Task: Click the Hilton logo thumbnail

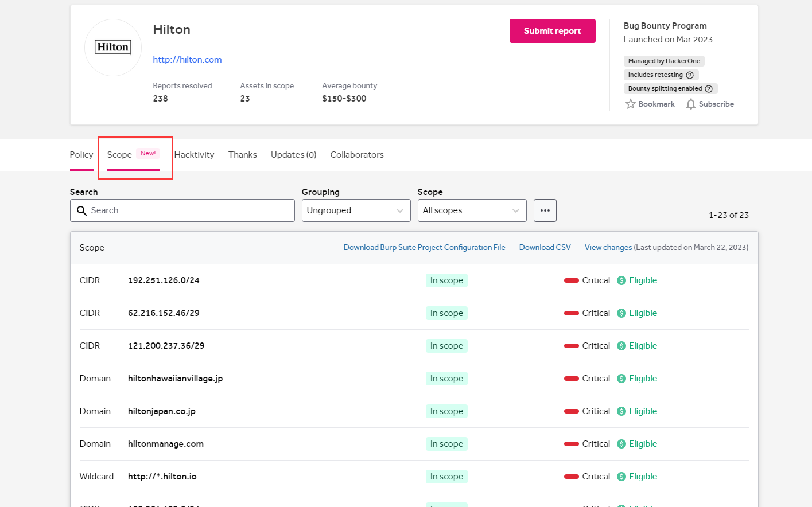Action: (x=113, y=48)
